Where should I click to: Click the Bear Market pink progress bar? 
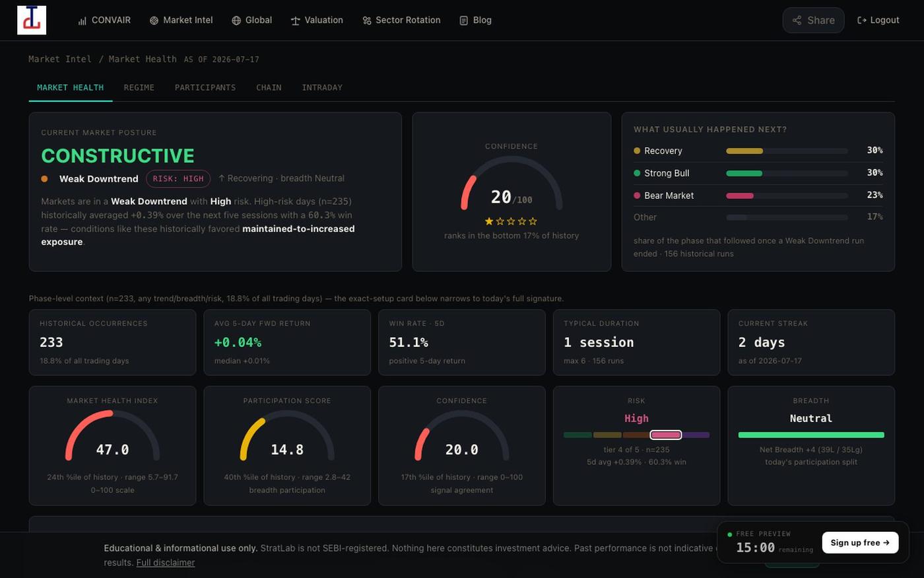pos(787,196)
